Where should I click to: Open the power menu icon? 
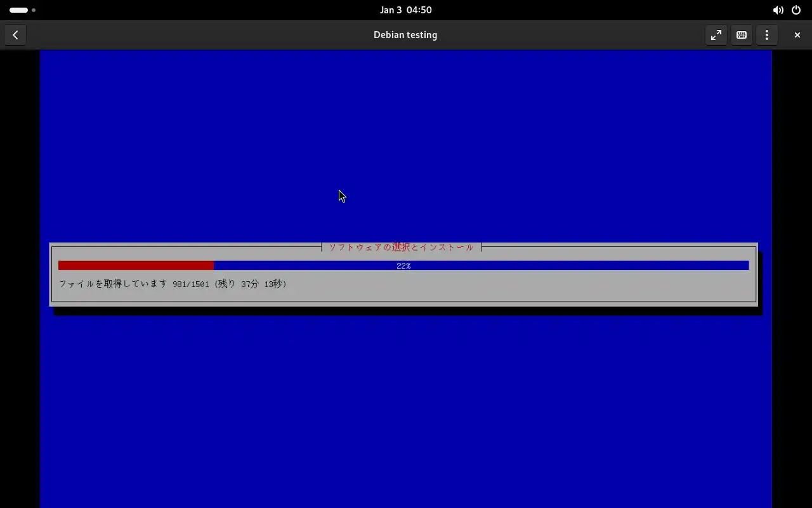[796, 10]
